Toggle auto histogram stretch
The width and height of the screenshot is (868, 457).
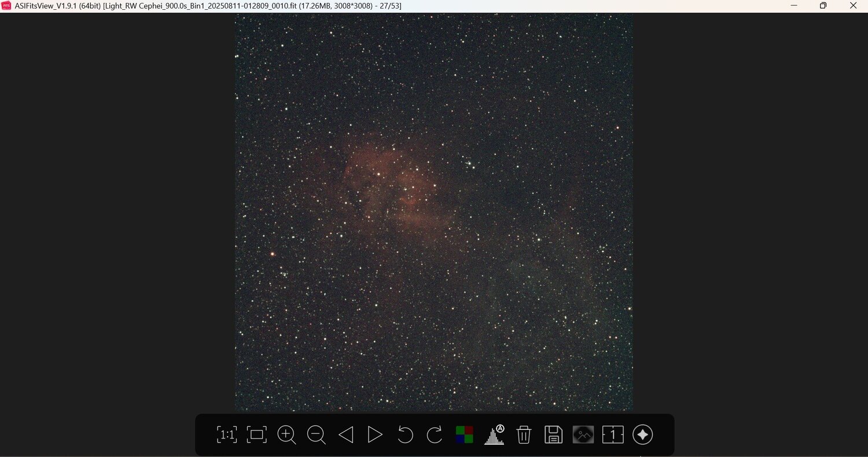tap(494, 434)
